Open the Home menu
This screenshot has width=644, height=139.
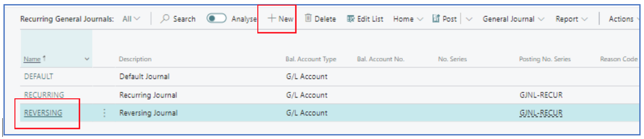pyautogui.click(x=408, y=19)
